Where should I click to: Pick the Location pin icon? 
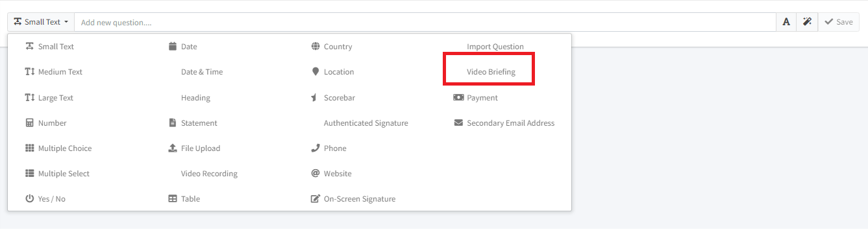click(316, 71)
